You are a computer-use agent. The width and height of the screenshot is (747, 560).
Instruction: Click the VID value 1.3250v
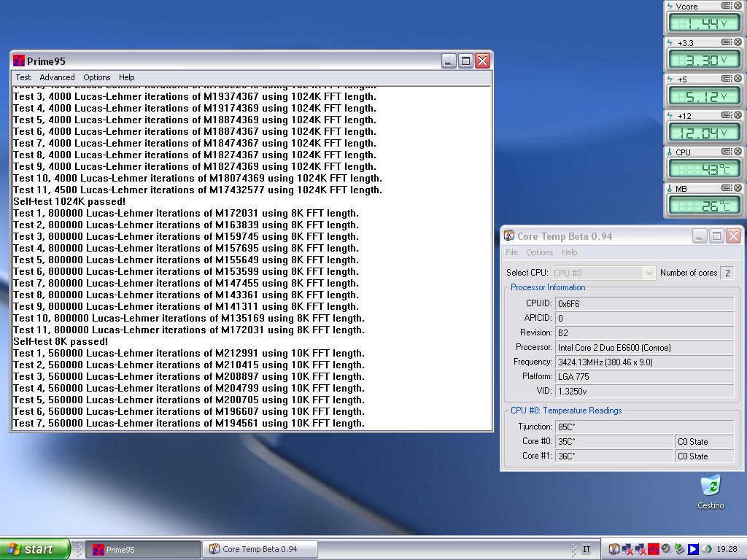click(x=645, y=392)
